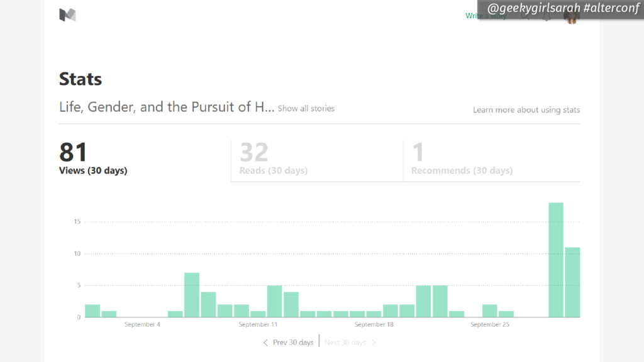Viewport: 644px width, 362px height.
Task: Click Show all stories
Action: pos(306,108)
